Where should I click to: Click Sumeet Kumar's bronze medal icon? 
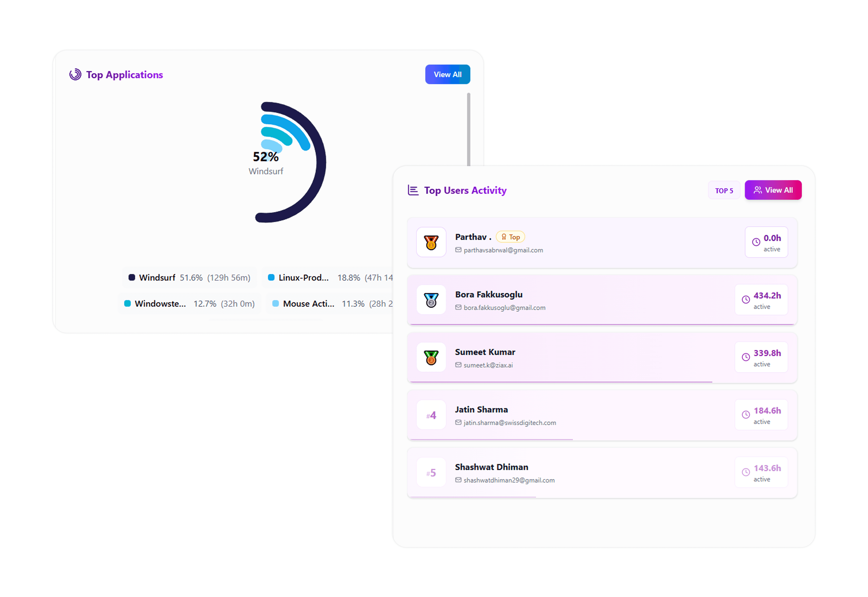coord(431,357)
